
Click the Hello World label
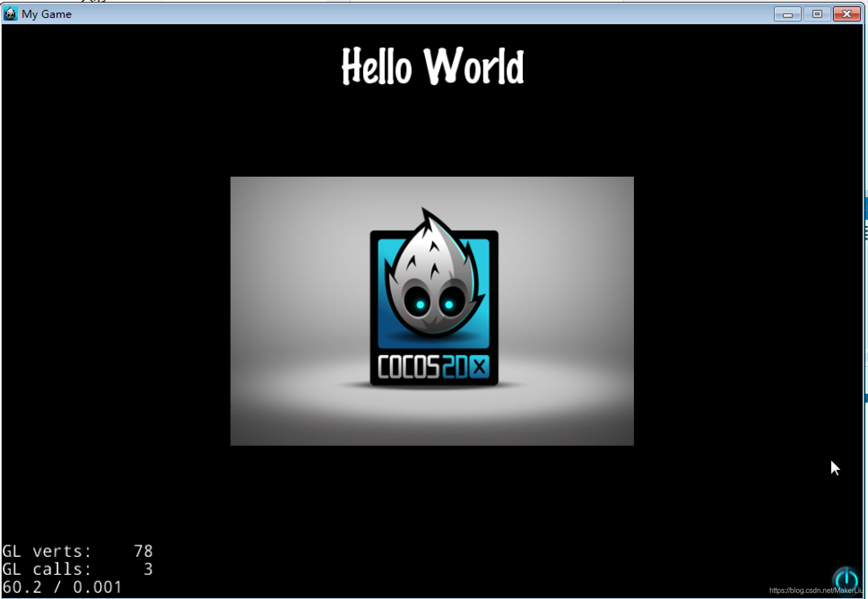(x=433, y=66)
